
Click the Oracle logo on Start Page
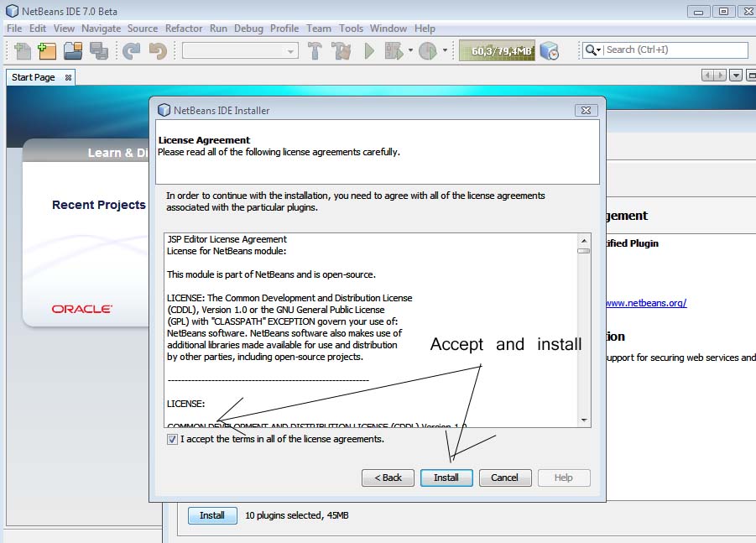pos(82,309)
